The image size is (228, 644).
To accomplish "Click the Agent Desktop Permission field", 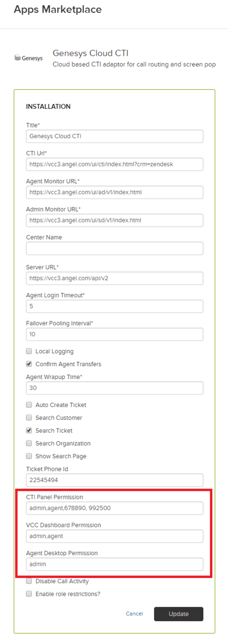I will (115, 564).
